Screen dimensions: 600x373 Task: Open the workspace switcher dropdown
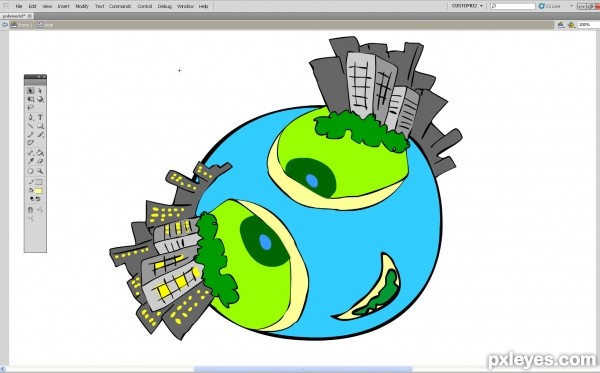tap(467, 6)
